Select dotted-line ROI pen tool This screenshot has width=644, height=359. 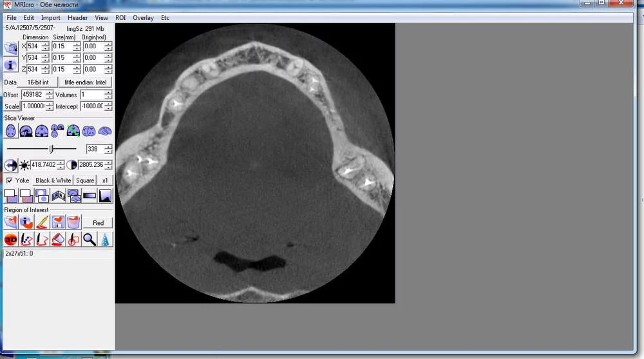point(26,239)
